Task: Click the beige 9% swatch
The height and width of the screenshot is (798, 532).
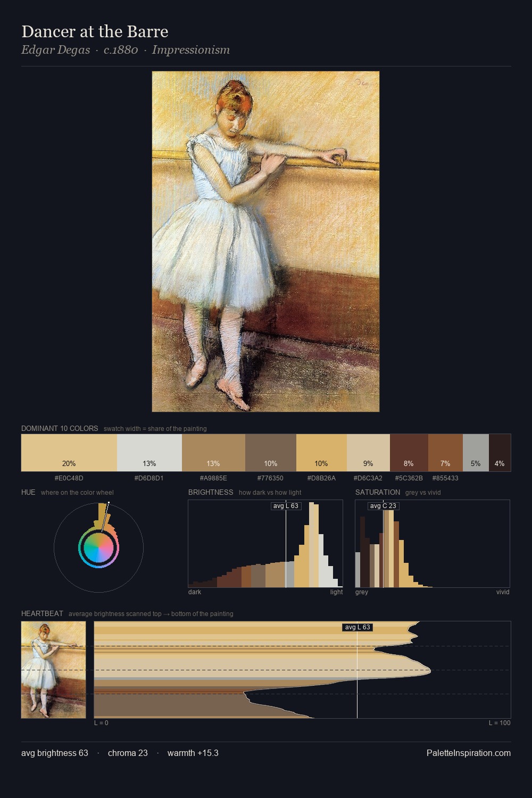Action: pyautogui.click(x=368, y=453)
